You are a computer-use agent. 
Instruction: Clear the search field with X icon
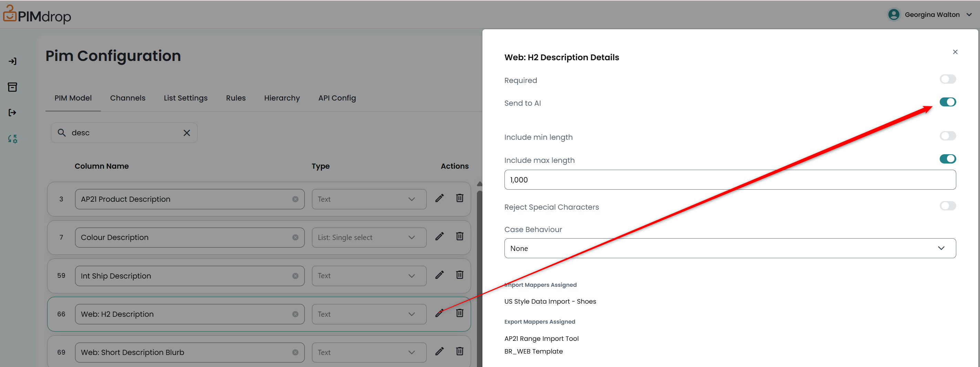(x=186, y=133)
